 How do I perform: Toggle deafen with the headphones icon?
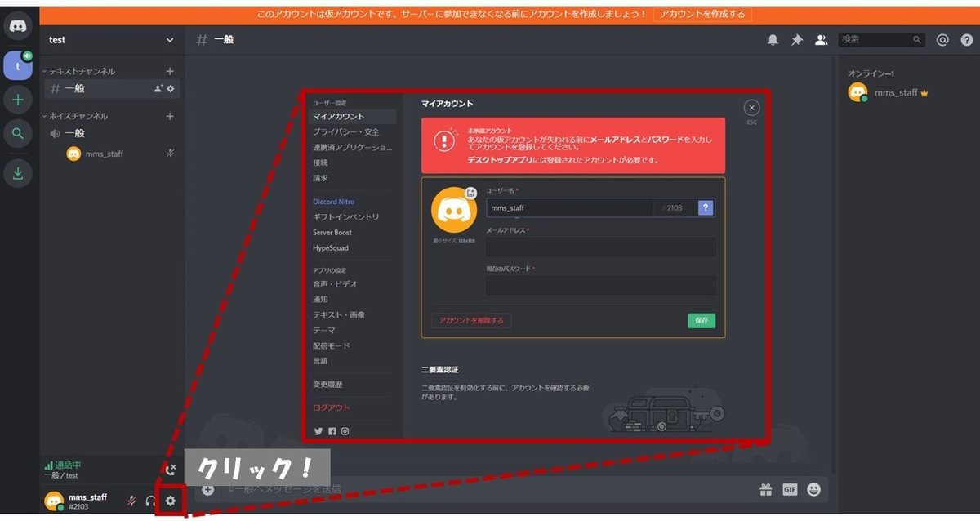pyautogui.click(x=149, y=501)
